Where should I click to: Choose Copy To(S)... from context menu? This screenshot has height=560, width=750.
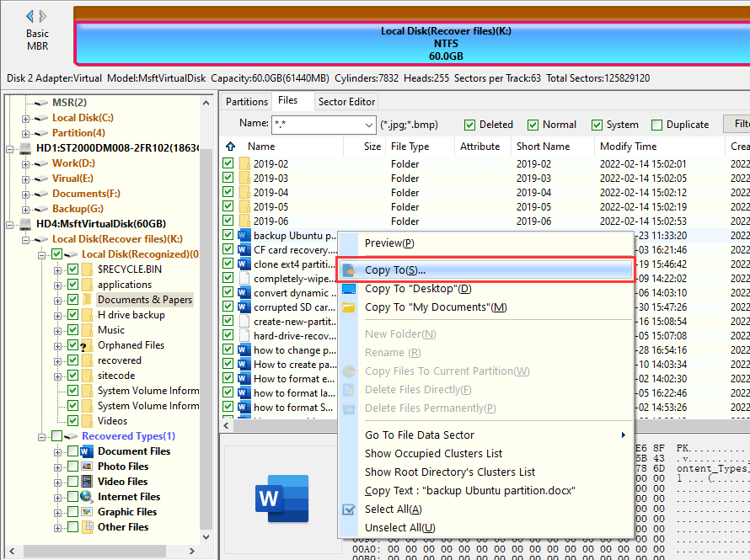394,270
